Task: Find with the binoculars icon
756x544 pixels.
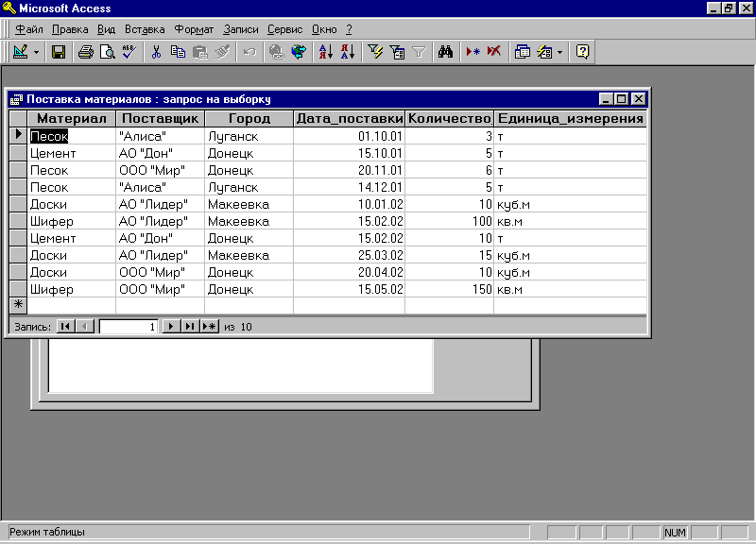Action: point(445,52)
